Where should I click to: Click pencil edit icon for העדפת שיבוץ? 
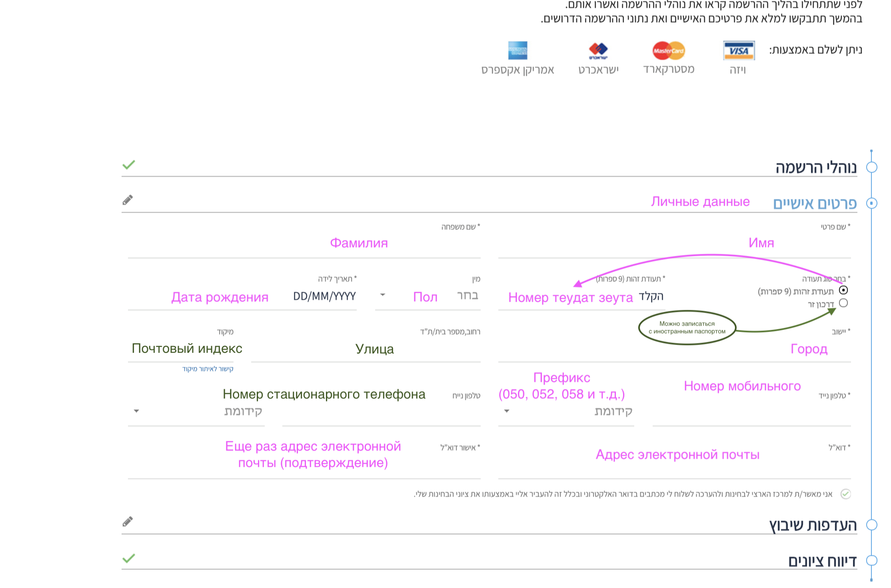tap(128, 522)
